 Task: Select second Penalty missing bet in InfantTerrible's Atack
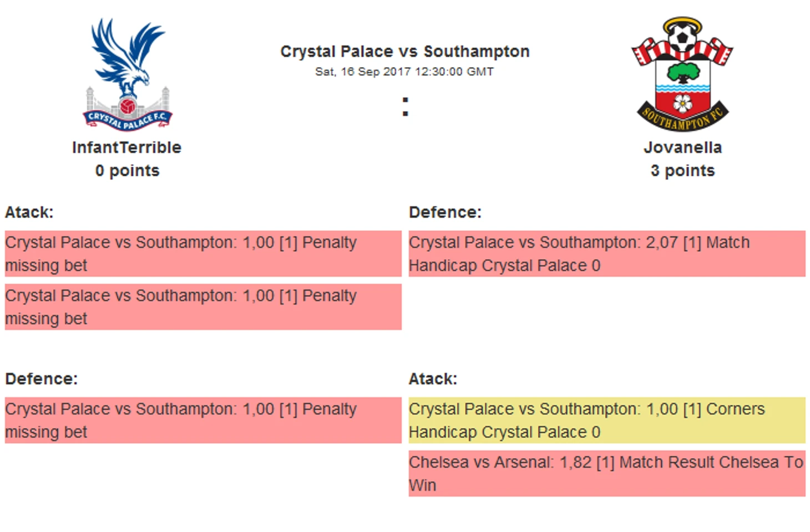[x=203, y=307]
